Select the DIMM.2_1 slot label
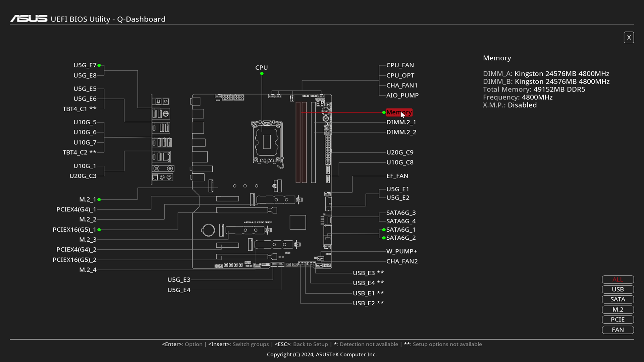Viewport: 644px width, 362px height. point(401,122)
